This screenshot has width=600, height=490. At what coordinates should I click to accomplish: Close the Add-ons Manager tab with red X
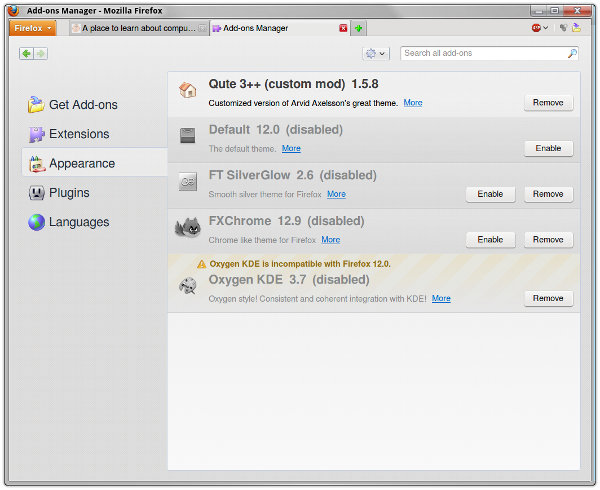click(343, 28)
